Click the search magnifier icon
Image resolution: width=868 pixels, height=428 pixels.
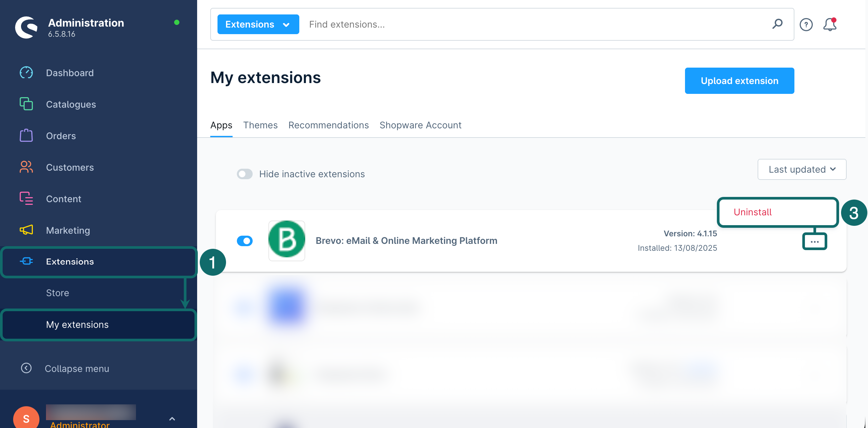[777, 24]
